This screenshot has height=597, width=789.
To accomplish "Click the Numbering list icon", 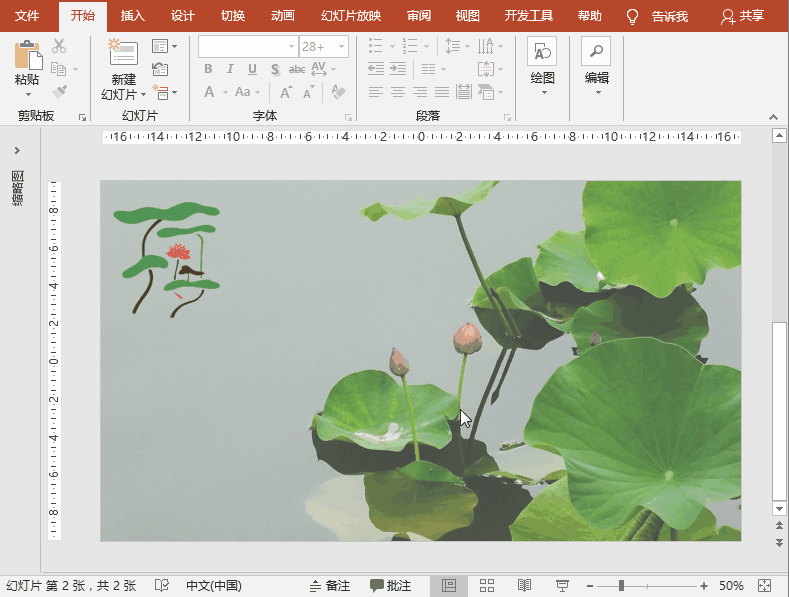I will 410,46.
